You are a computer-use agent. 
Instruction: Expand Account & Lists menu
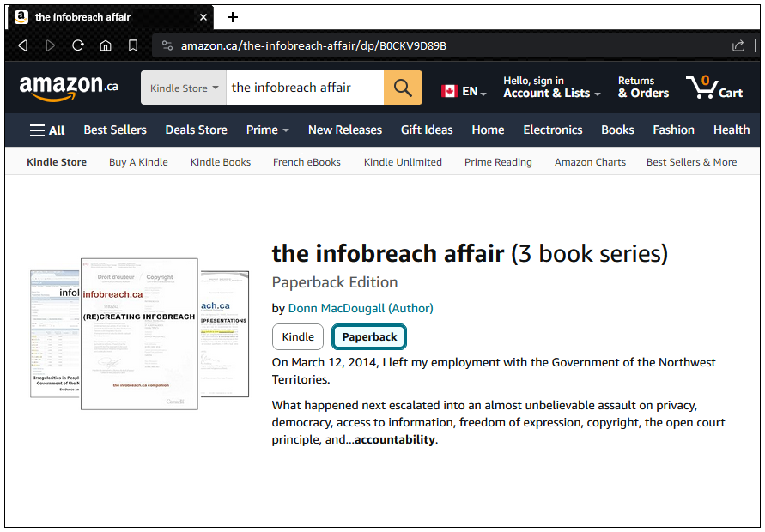point(552,88)
